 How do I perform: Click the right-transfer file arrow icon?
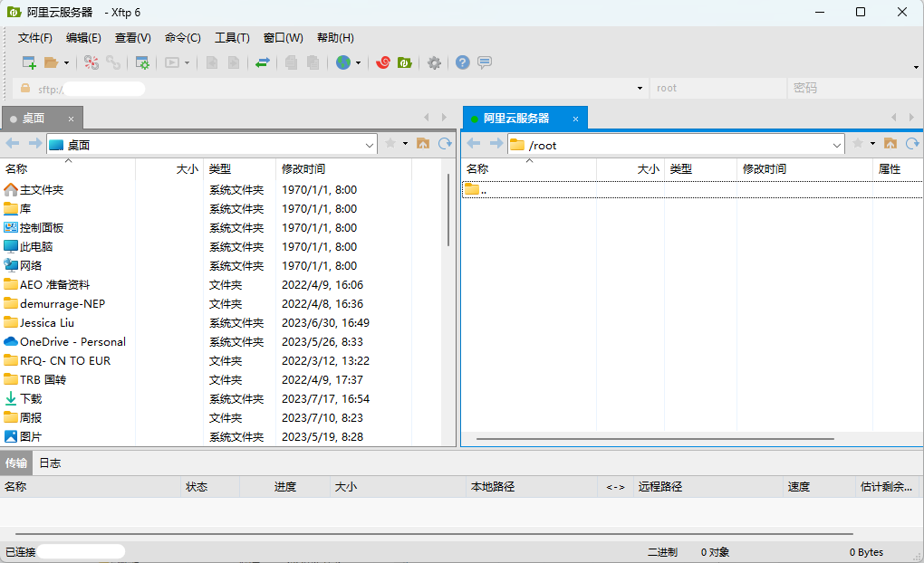click(234, 62)
